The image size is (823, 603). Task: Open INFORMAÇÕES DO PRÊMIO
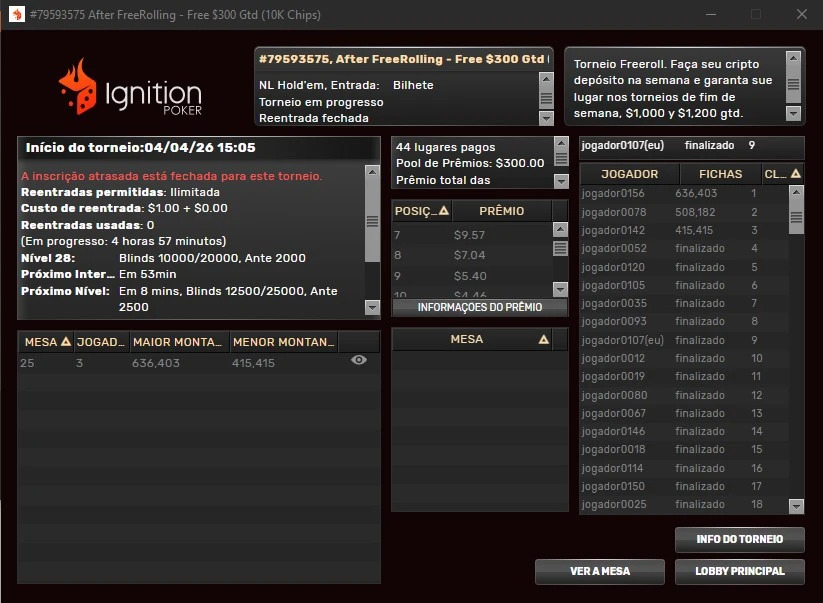[x=480, y=308]
